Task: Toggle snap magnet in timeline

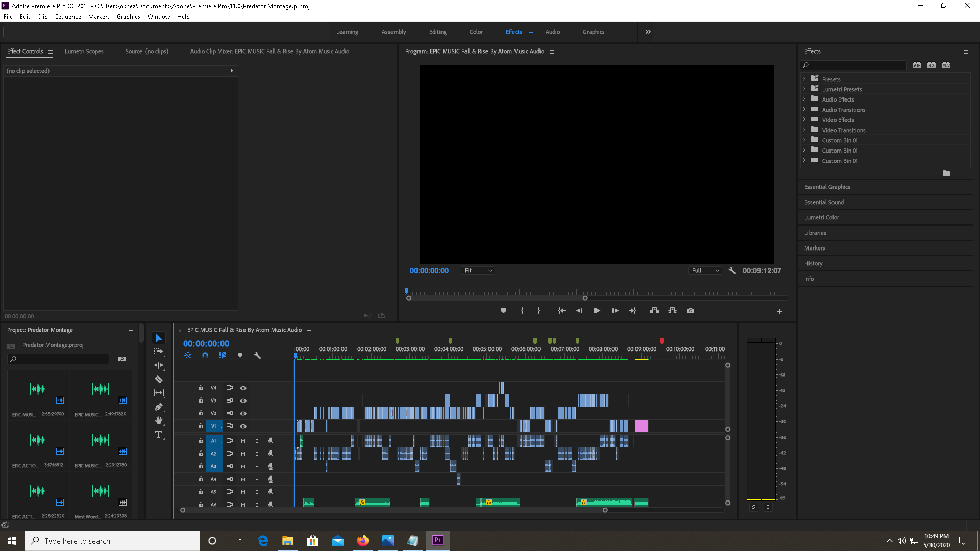Action: [x=205, y=355]
